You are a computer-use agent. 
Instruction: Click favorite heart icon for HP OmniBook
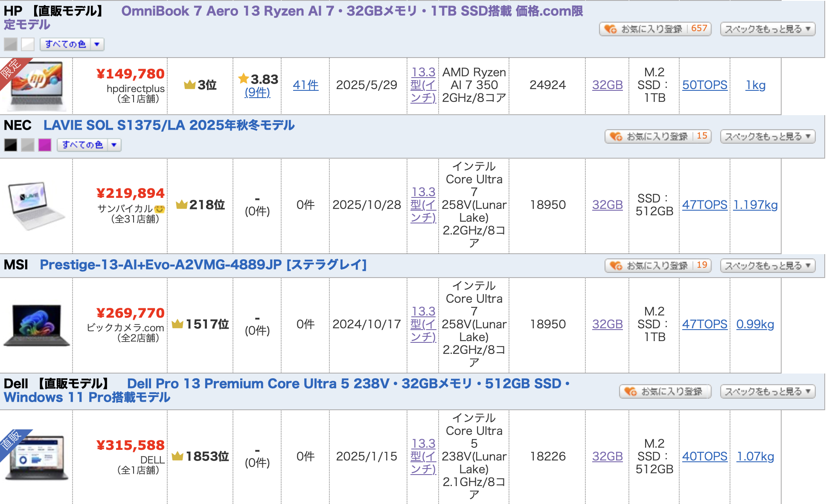pos(611,29)
